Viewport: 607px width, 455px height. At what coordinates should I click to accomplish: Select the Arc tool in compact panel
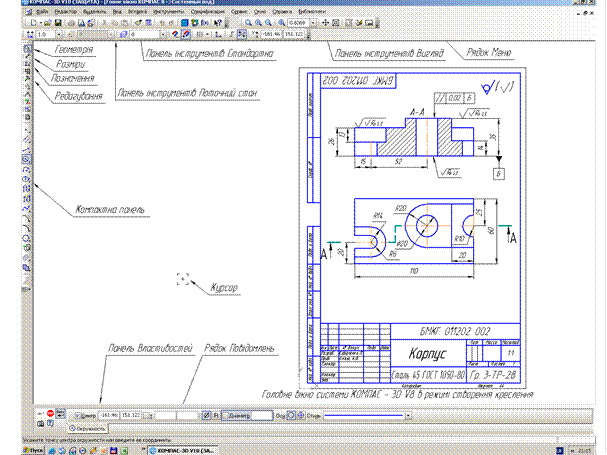coord(27,169)
